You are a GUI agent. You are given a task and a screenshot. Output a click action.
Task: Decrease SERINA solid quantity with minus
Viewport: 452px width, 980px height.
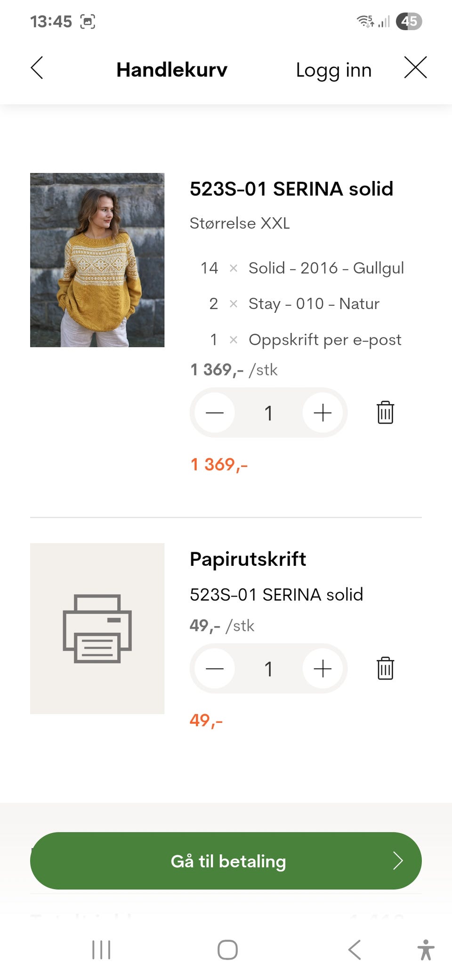coord(215,413)
